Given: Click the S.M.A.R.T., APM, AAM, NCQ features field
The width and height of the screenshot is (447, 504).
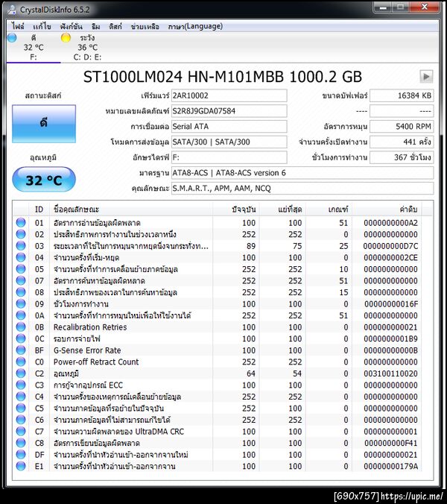Looking at the screenshot, I should 302,189.
